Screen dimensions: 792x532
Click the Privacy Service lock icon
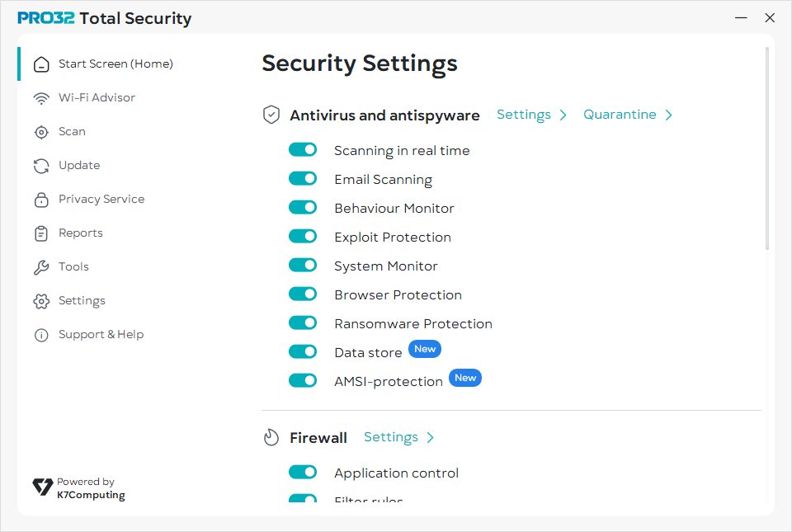(41, 200)
